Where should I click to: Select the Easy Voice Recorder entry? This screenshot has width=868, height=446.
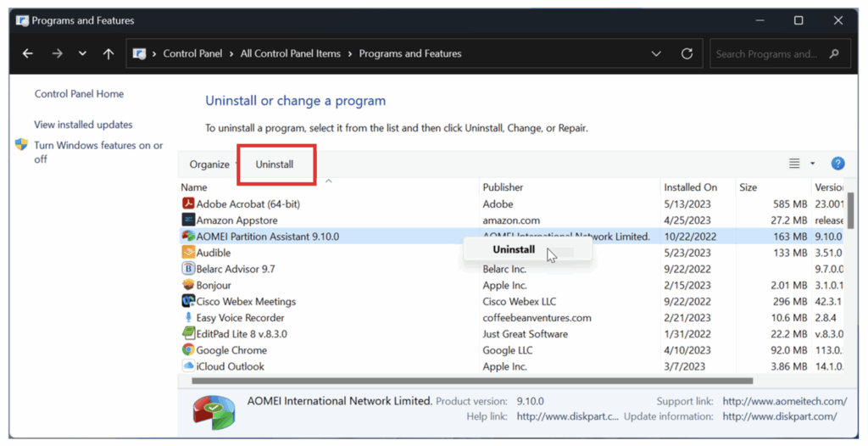coord(240,317)
